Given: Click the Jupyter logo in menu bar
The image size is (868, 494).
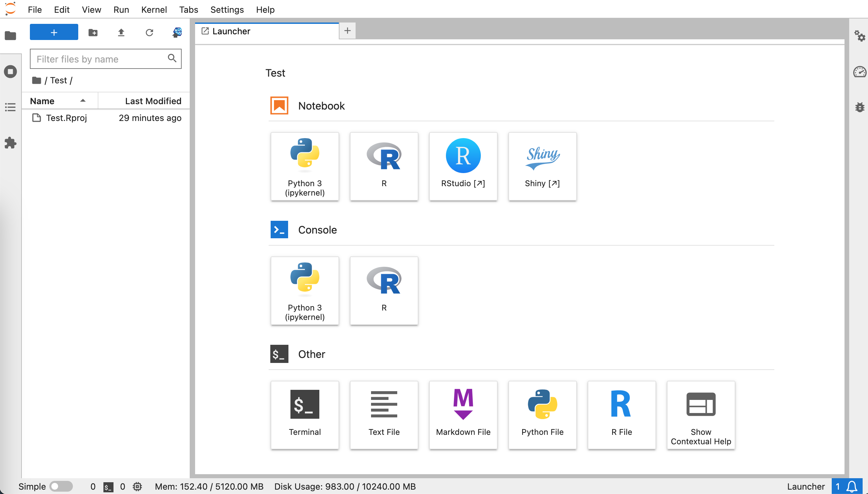Looking at the screenshot, I should coord(10,9).
